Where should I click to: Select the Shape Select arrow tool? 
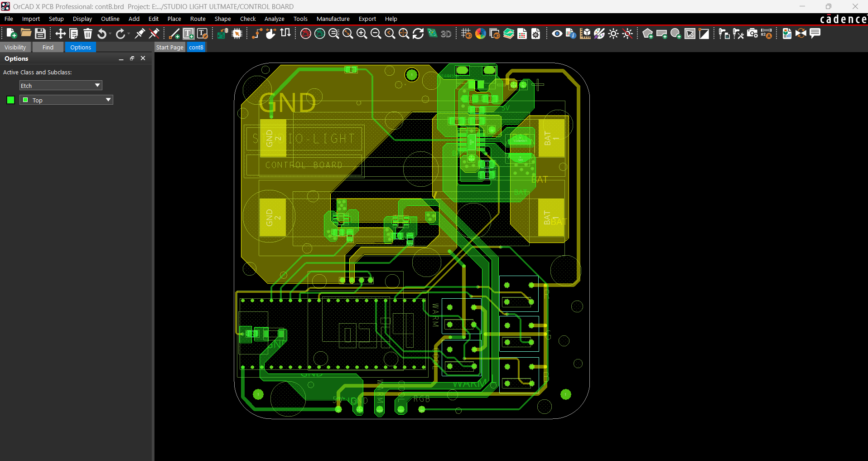(x=690, y=34)
